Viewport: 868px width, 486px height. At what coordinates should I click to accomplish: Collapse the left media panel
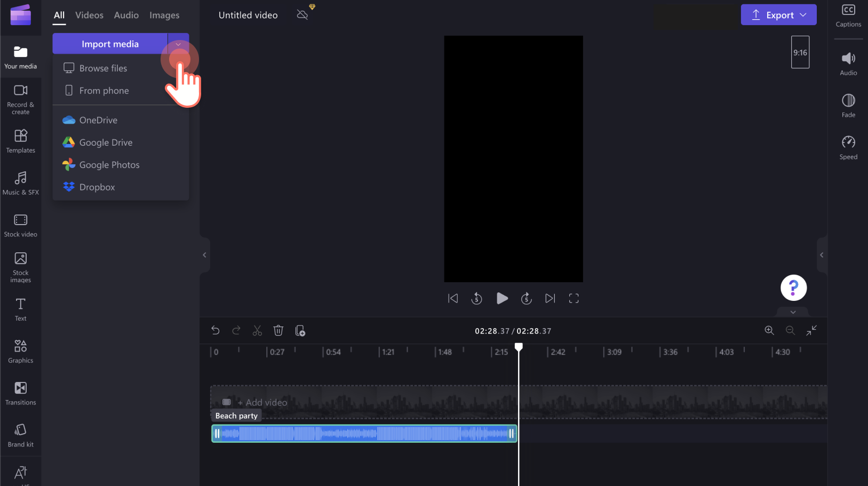point(204,255)
